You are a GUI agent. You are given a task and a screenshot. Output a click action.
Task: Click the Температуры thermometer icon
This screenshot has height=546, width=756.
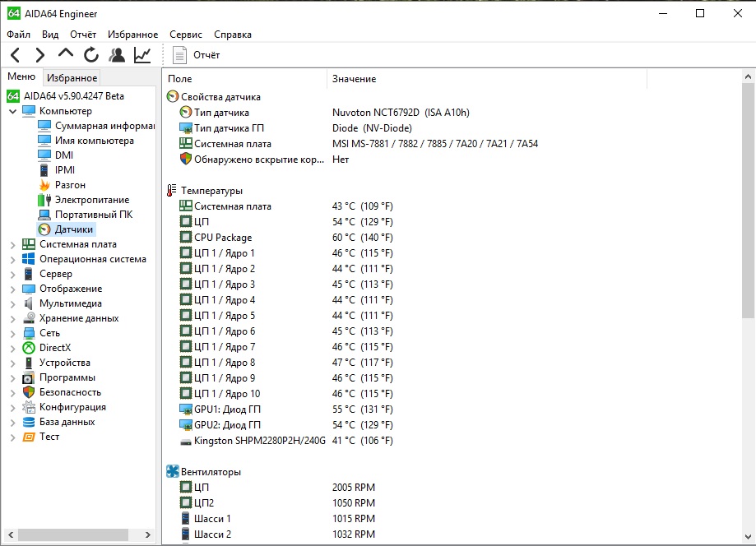point(171,190)
